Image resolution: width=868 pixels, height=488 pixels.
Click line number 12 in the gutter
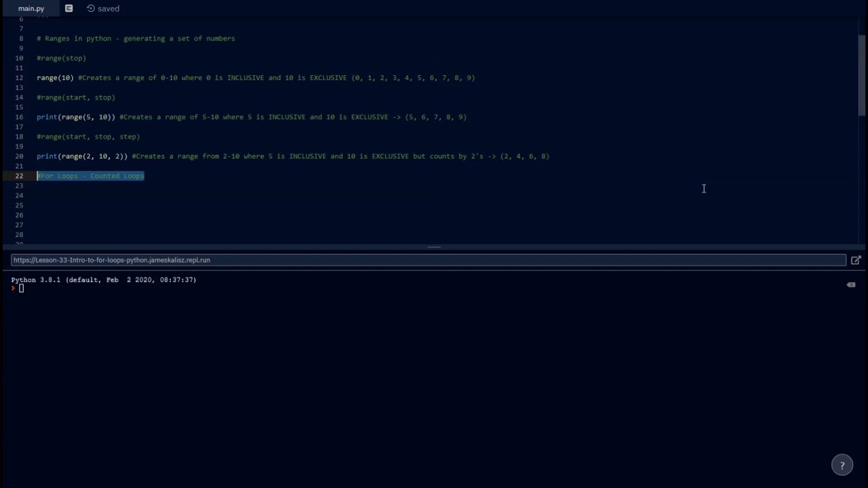20,78
